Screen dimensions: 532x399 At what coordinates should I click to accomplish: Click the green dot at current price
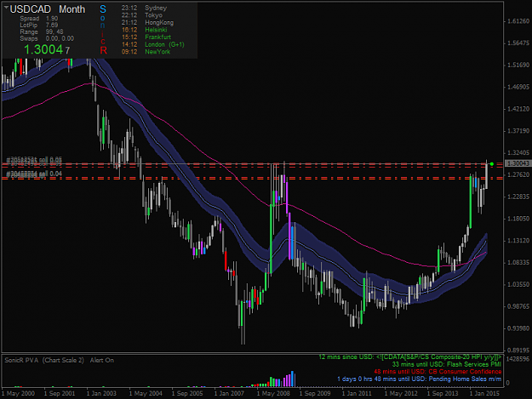point(492,164)
